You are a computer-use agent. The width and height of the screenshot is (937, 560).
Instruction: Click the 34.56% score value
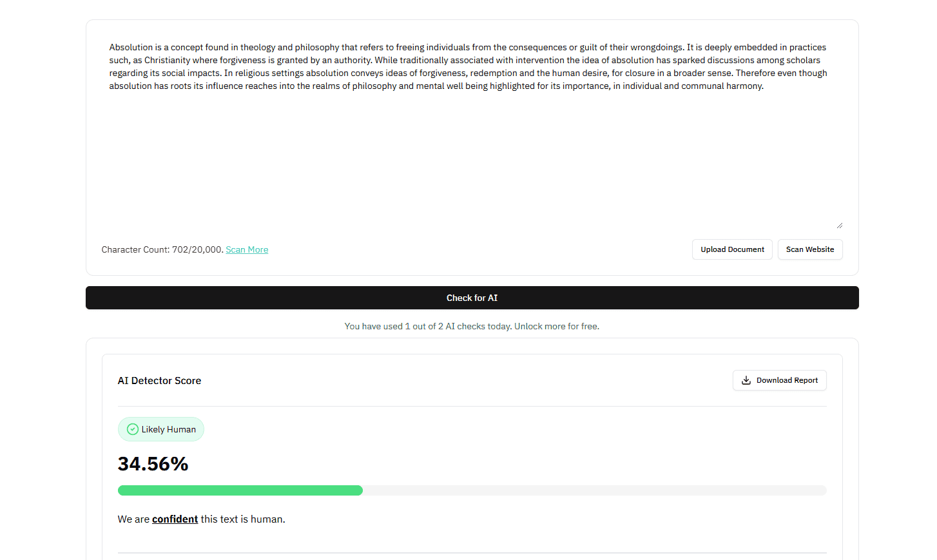153,464
